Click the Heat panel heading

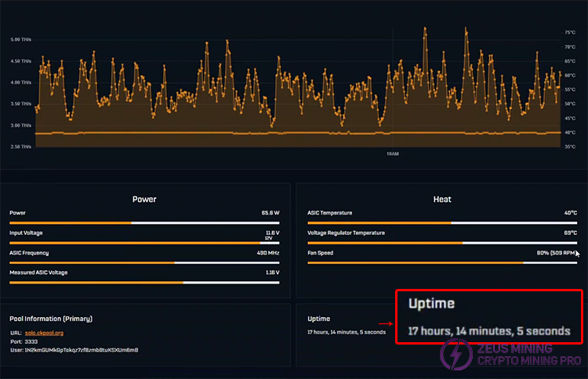[x=442, y=199]
